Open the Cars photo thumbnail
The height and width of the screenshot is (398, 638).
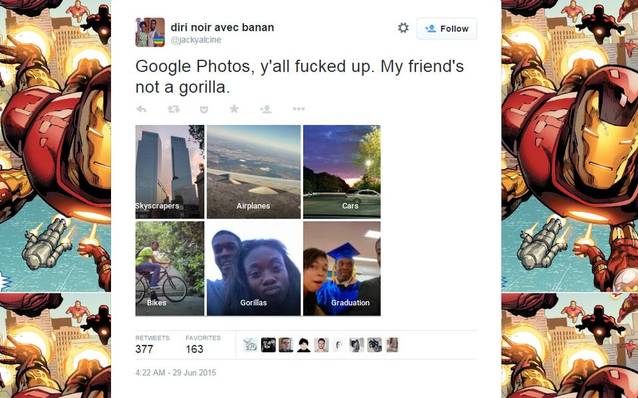tap(342, 172)
